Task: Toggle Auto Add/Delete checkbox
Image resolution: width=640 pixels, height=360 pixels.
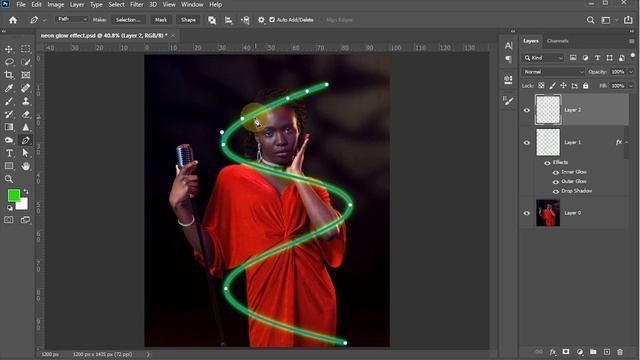Action: tap(272, 20)
